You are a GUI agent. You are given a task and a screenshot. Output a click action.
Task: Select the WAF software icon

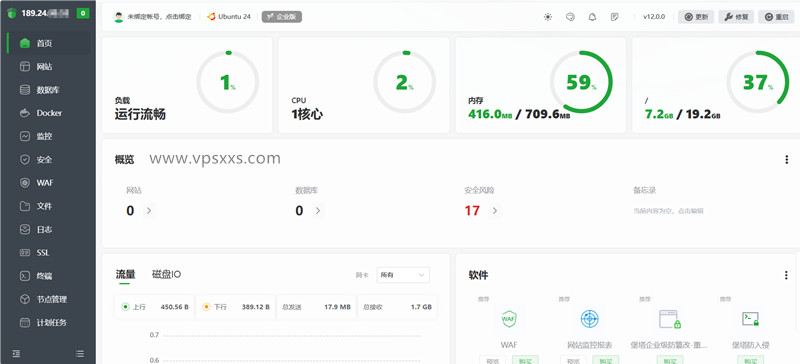(x=509, y=319)
